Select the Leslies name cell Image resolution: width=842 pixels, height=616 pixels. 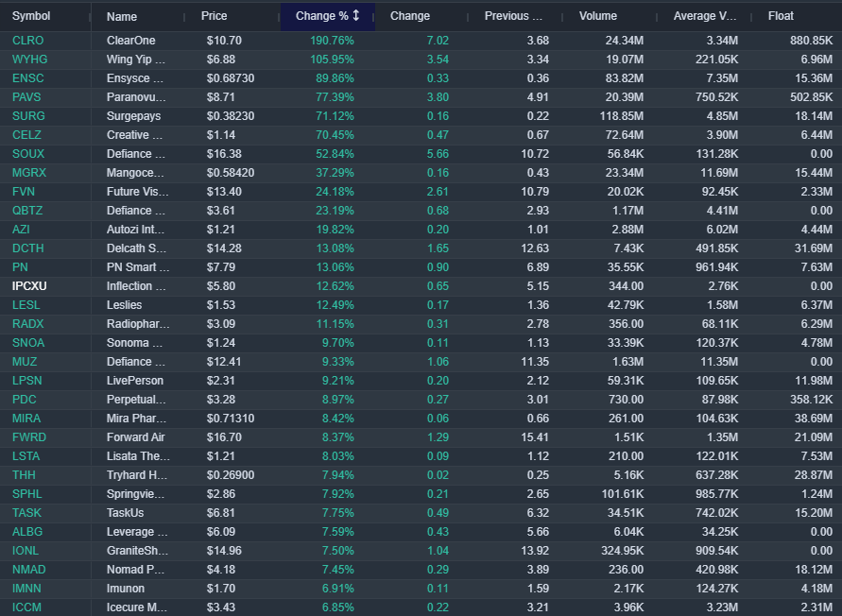[124, 305]
